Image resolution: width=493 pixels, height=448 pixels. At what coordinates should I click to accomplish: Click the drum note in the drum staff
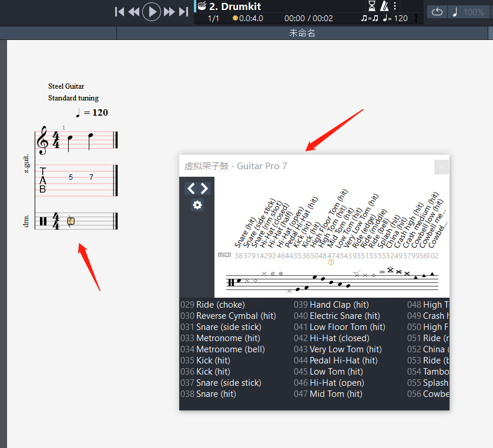(71, 221)
